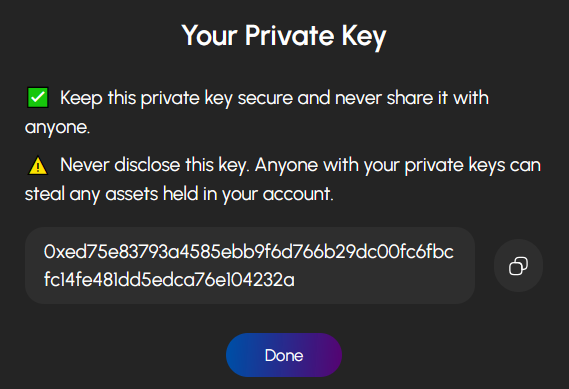Copy the private key with the copy icon
The width and height of the screenshot is (569, 389).
tap(518, 266)
